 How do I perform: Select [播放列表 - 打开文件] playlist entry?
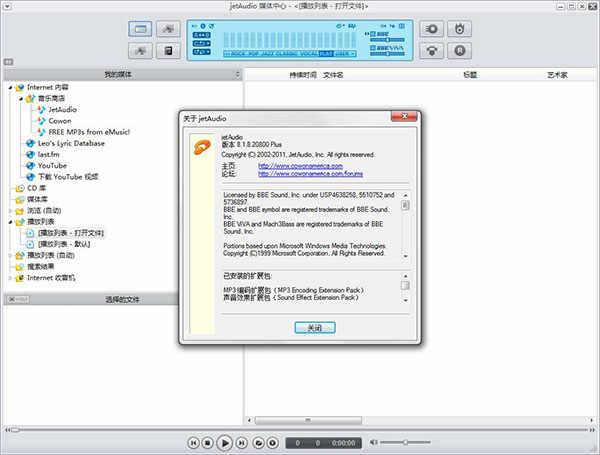pos(71,233)
